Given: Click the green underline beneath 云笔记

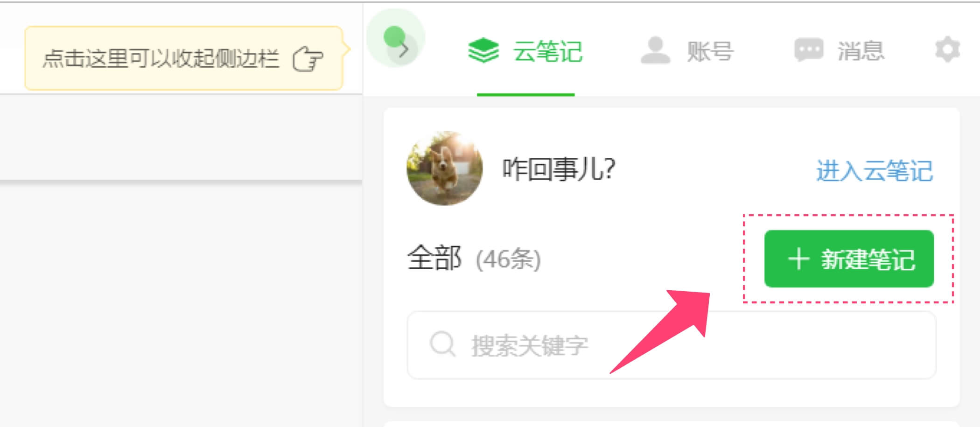Looking at the screenshot, I should tap(525, 94).
